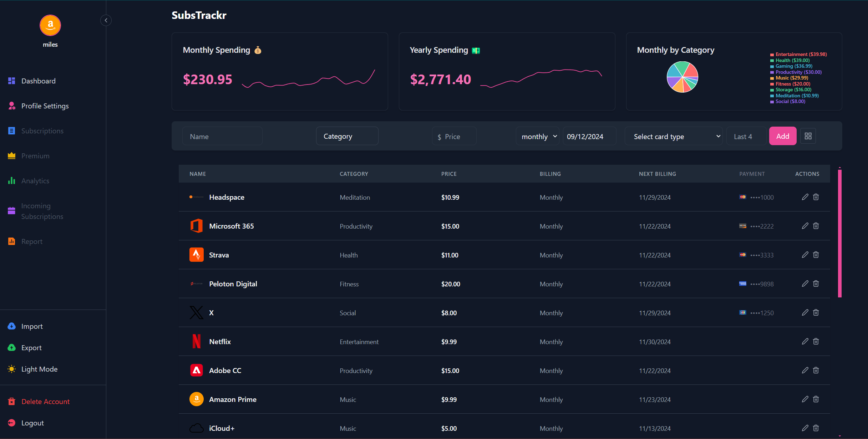Click the pink Add button
The height and width of the screenshot is (439, 868).
coord(783,136)
